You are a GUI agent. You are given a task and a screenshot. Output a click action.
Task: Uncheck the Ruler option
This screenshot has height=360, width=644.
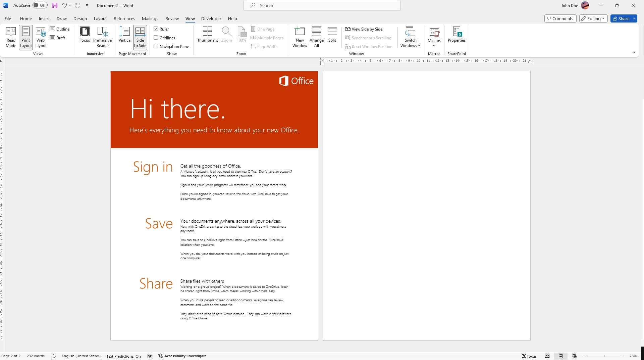tap(156, 29)
